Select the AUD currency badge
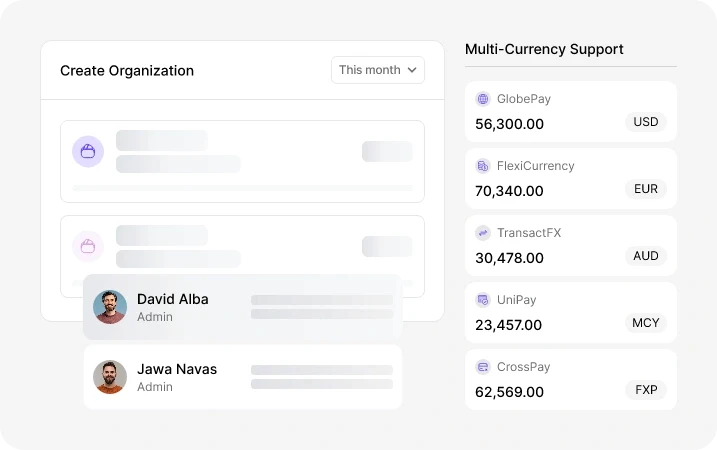 coord(646,256)
